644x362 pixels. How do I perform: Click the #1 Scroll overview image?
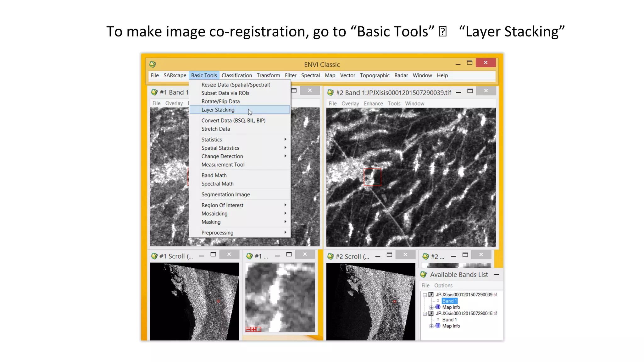point(194,301)
